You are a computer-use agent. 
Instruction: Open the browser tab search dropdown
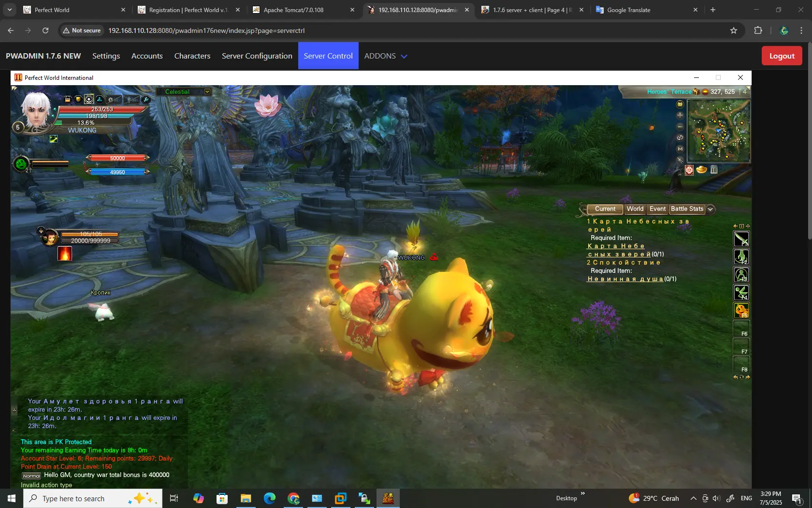tap(10, 10)
